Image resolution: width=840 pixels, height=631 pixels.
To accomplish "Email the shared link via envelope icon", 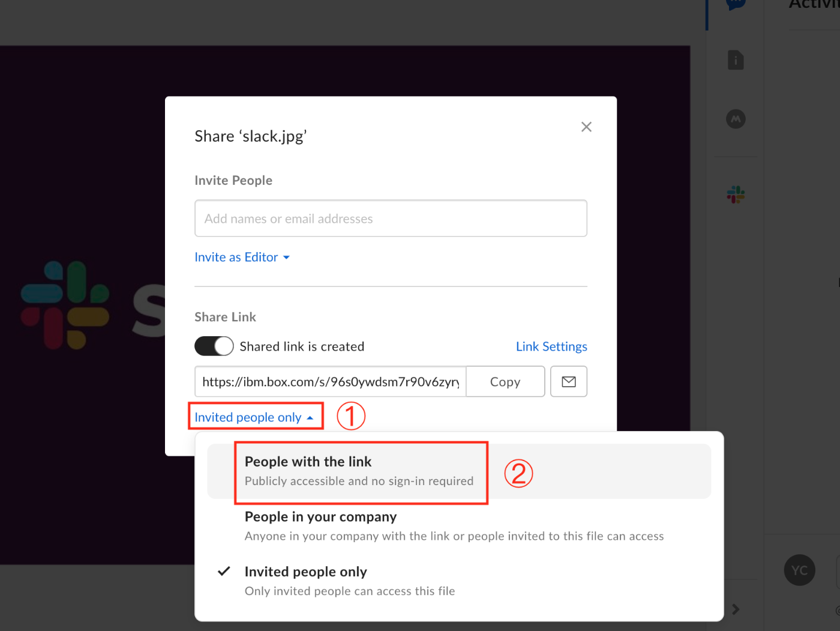I will [x=569, y=382].
